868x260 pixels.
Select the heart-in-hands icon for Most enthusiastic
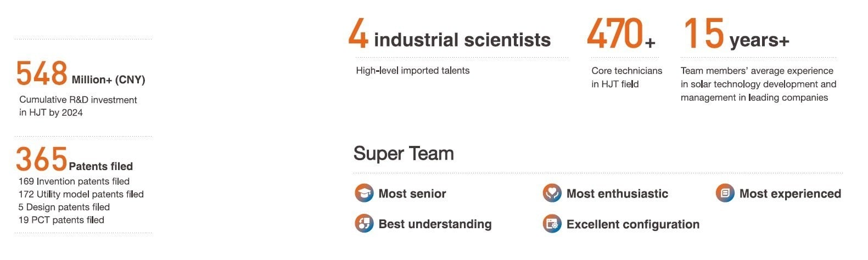click(x=552, y=193)
